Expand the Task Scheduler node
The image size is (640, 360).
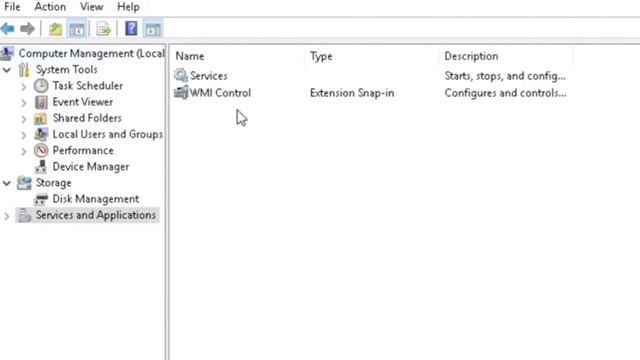(24, 87)
